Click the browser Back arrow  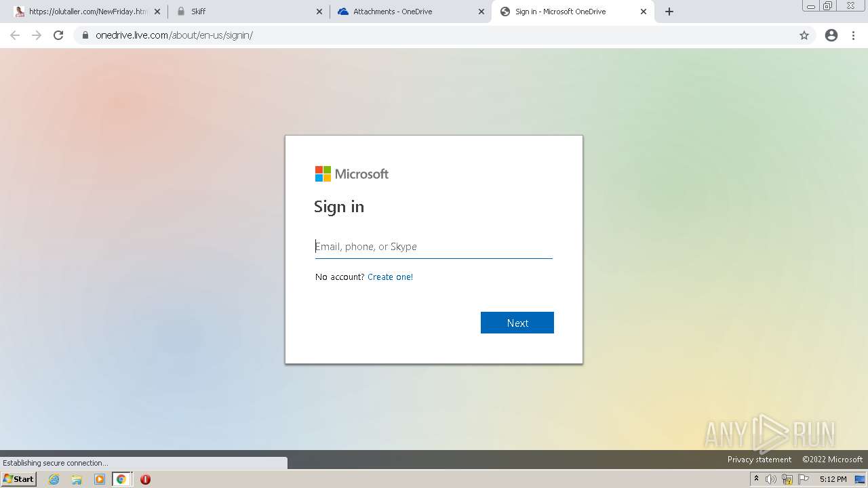(15, 35)
